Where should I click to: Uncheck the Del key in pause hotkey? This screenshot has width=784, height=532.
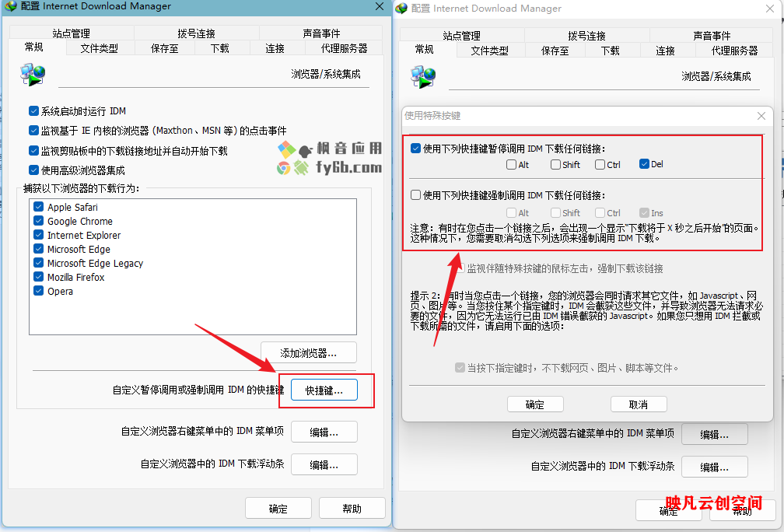[645, 164]
